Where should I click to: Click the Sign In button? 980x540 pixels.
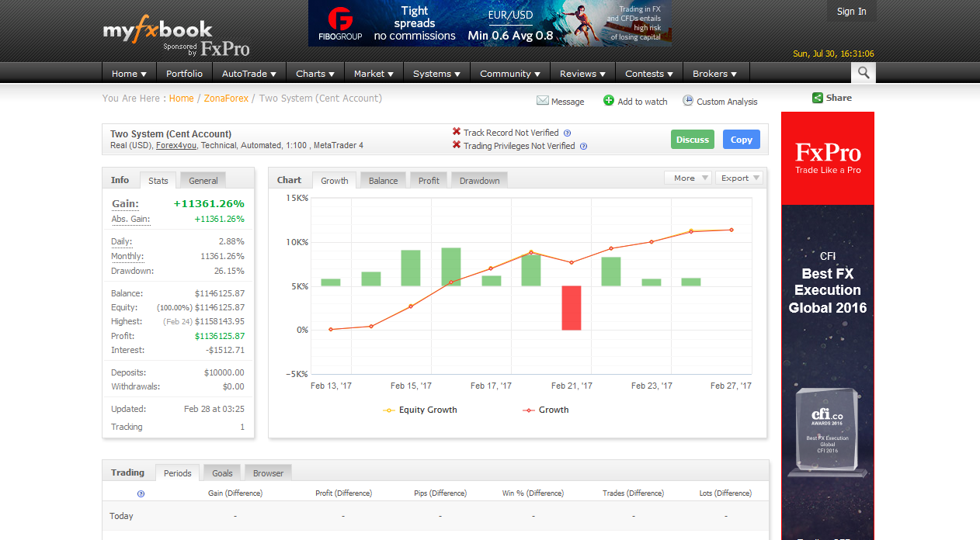(x=851, y=11)
